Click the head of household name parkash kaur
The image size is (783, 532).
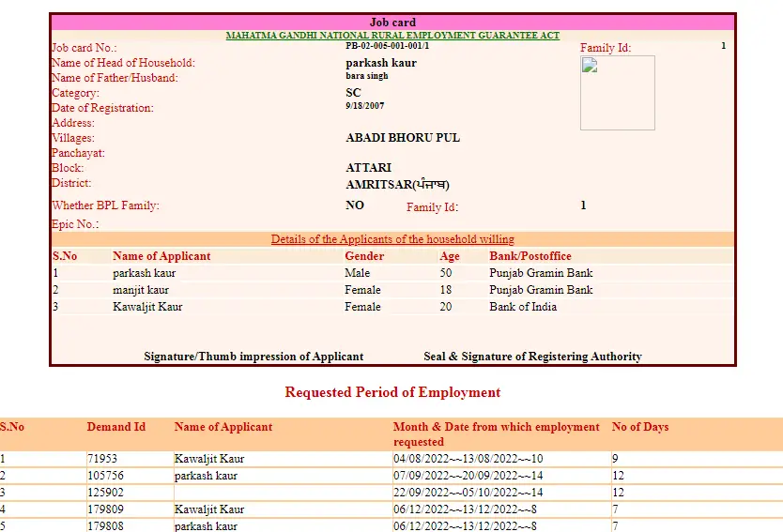click(x=381, y=63)
